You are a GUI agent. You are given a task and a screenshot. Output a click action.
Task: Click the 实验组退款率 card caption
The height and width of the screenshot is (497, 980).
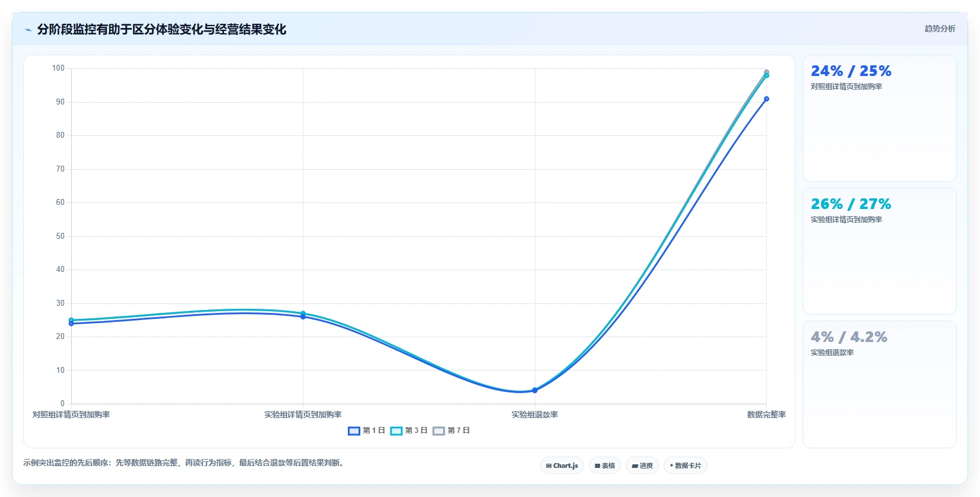pos(832,353)
